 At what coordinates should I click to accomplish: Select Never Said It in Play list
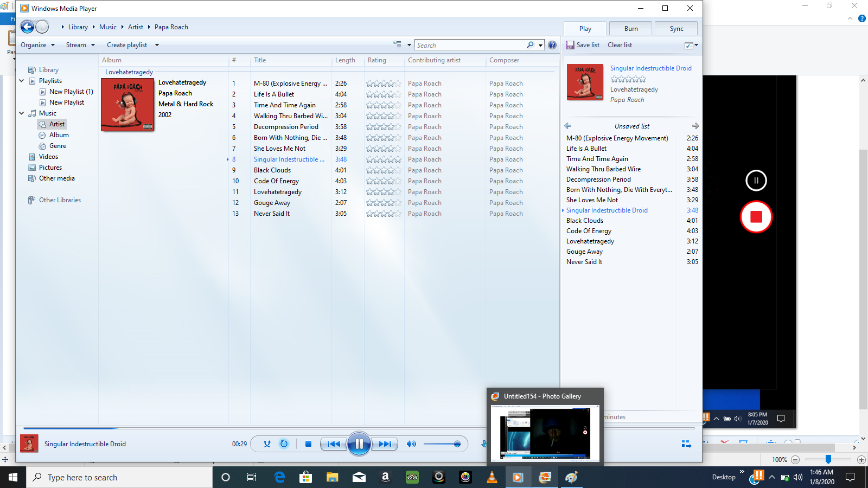tap(584, 262)
